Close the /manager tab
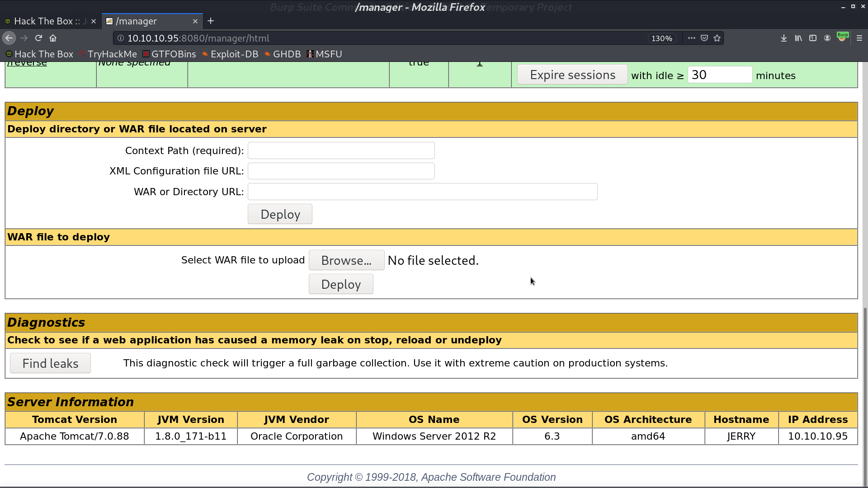Viewport: 868px width, 488px height. (x=195, y=21)
